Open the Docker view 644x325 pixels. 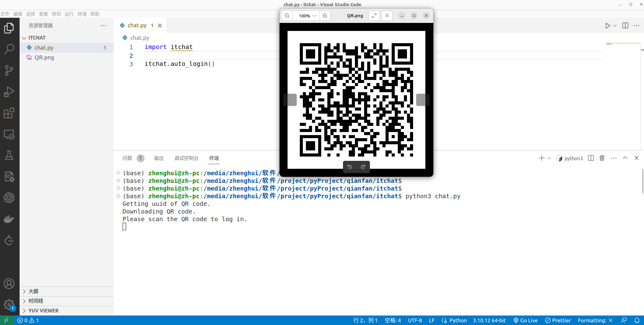pos(9,219)
